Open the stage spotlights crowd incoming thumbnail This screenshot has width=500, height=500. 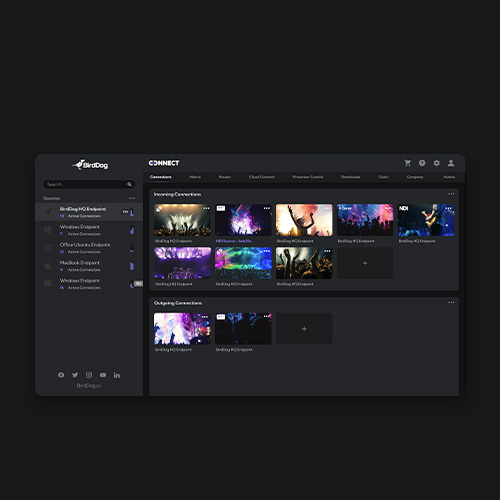pyautogui.click(x=182, y=220)
